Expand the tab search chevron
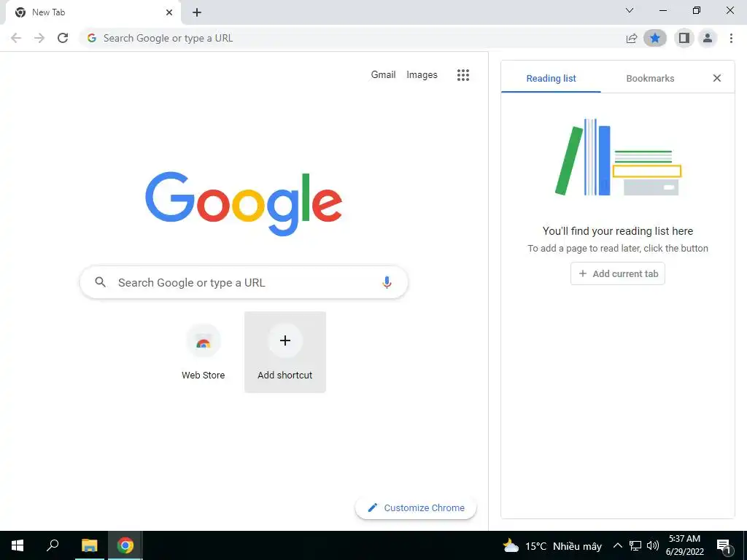The image size is (747, 560). point(630,10)
